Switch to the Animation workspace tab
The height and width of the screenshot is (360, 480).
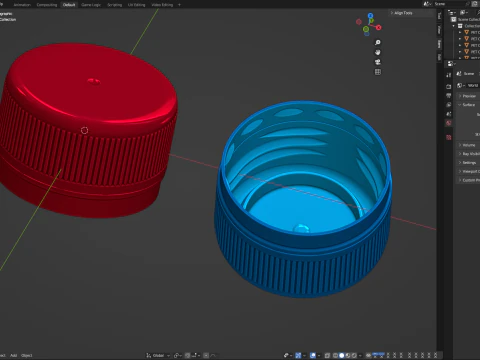(22, 5)
